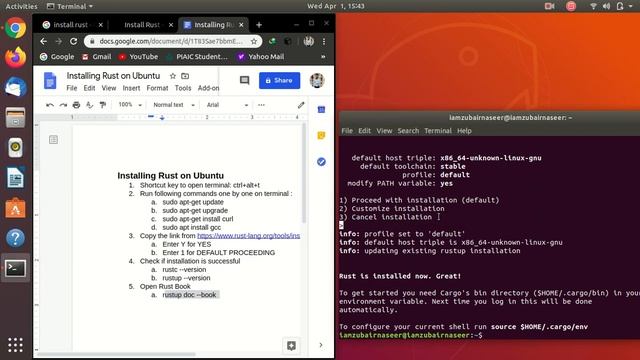Screen dimensions: 640x360
Task: Open the Chrome three-dot menu
Action: (x=324, y=41)
